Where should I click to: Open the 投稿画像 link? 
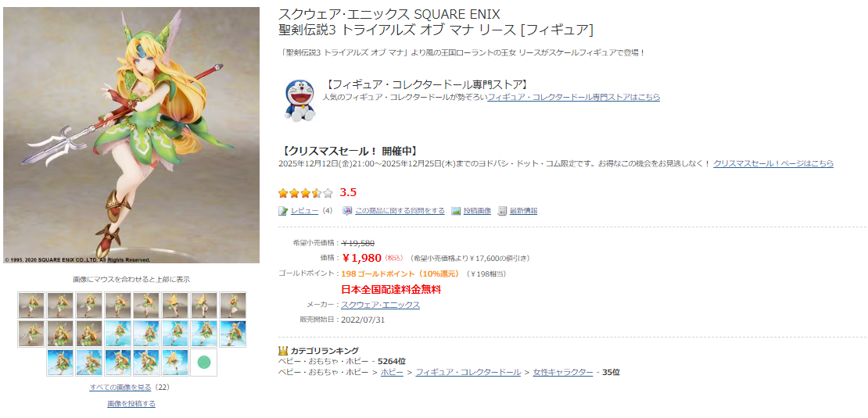point(477,211)
